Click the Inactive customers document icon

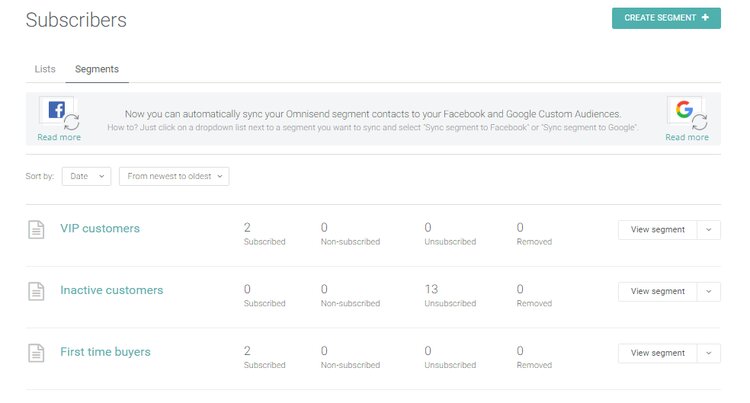click(x=36, y=292)
